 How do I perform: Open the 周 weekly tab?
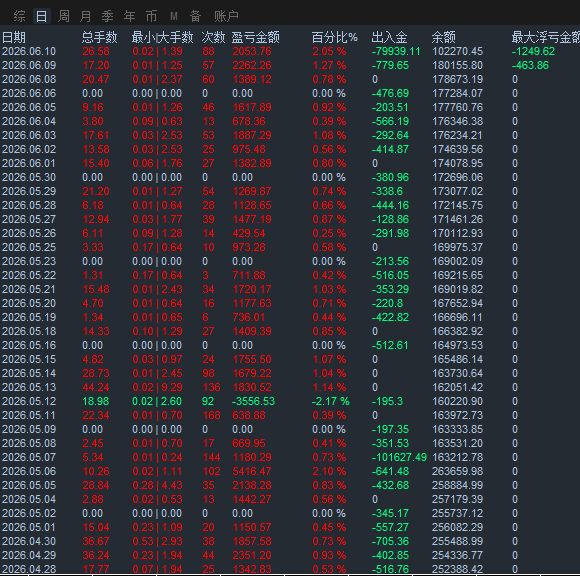coord(64,16)
